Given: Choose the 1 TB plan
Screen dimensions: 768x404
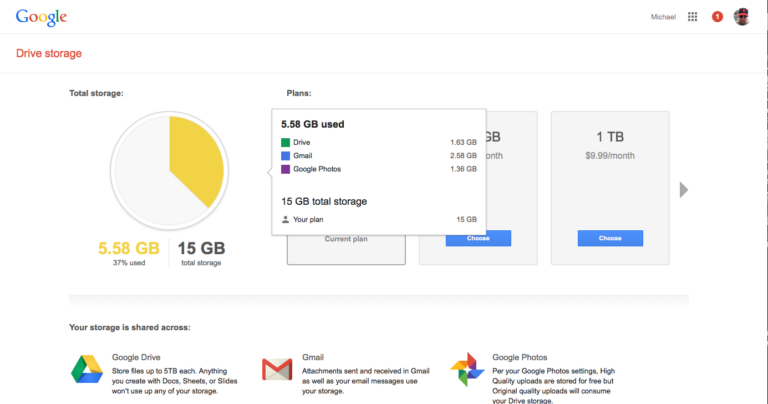Looking at the screenshot, I should [610, 238].
